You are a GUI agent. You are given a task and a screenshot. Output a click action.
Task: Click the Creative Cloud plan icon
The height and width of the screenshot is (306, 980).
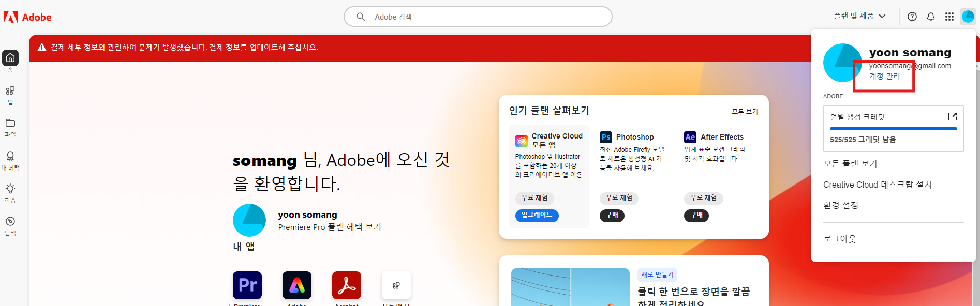[x=522, y=141]
